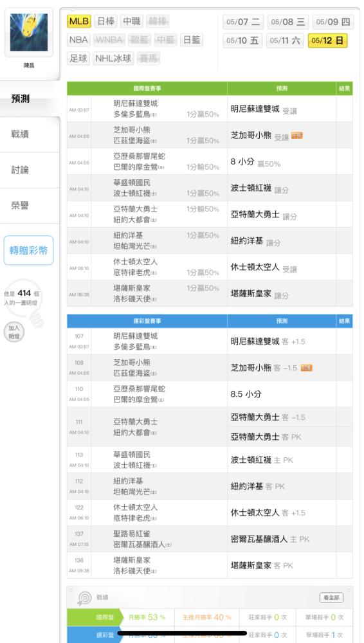Open the 預測 sidebar section
Image resolution: width=364 pixels, height=643 pixels.
pyautogui.click(x=30, y=99)
